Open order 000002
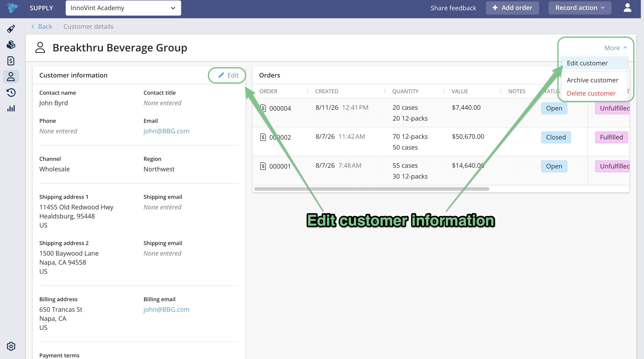Image resolution: width=644 pixels, height=359 pixels. [280, 137]
